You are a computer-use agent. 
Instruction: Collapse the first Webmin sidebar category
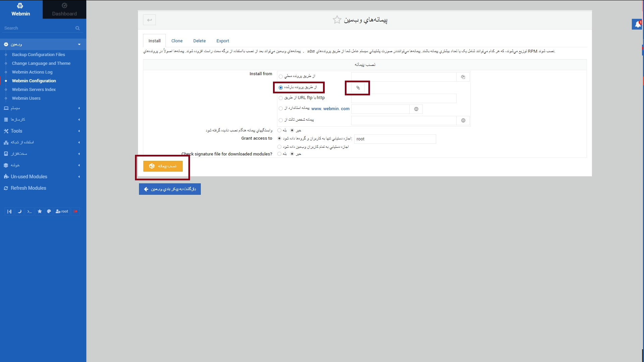pos(43,44)
